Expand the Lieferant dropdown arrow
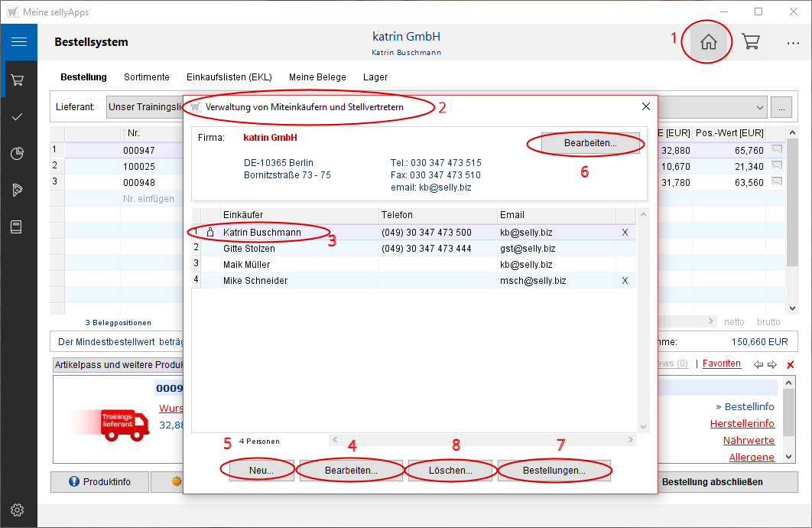This screenshot has height=528, width=812. [760, 107]
